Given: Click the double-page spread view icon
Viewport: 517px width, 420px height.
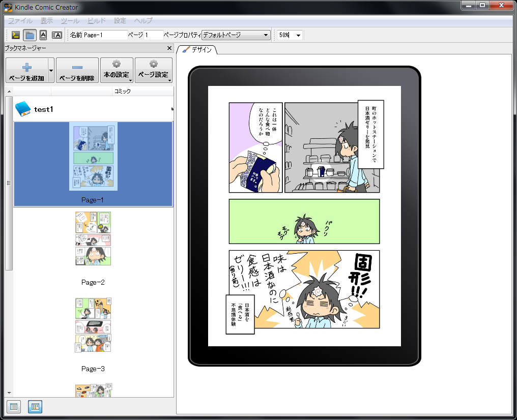Looking at the screenshot, I should tap(56, 35).
